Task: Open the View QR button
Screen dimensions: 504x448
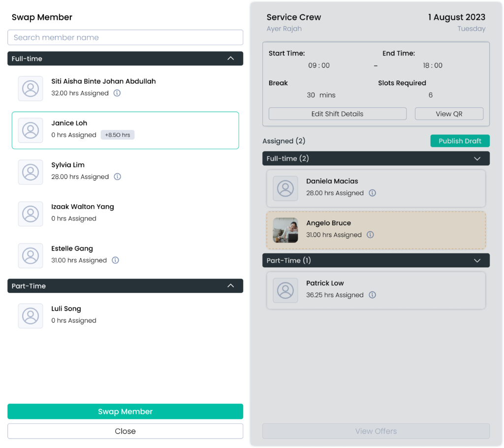Action: [449, 114]
